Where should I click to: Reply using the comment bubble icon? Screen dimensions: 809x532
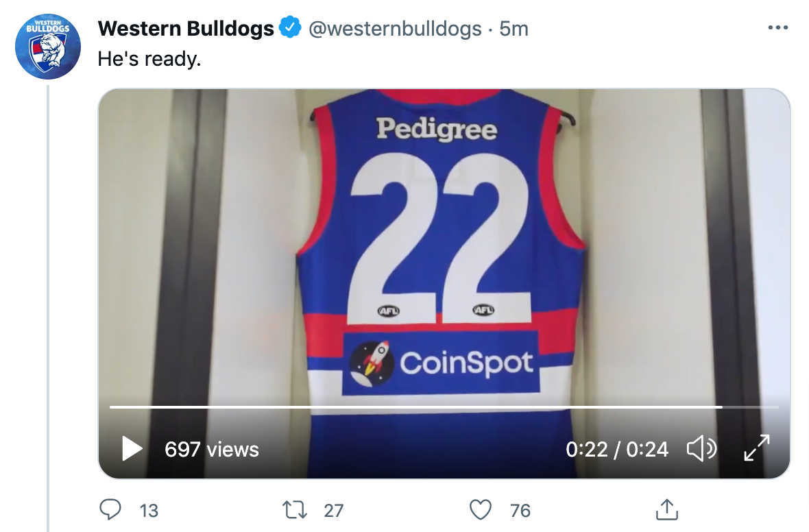point(110,510)
